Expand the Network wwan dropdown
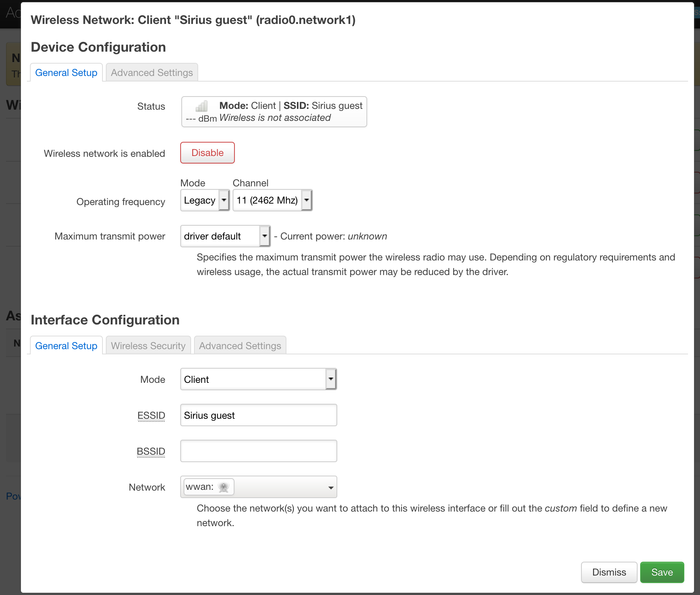The image size is (700, 595). pos(259,487)
